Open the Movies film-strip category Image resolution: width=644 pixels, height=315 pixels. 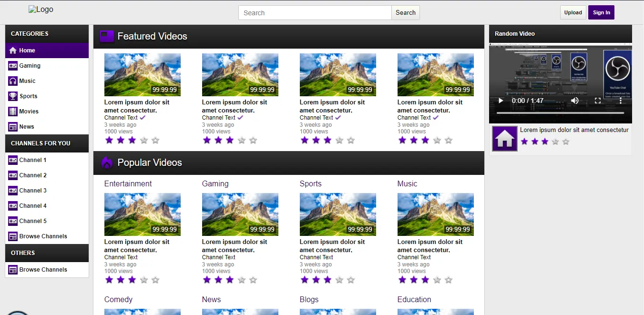47,112
